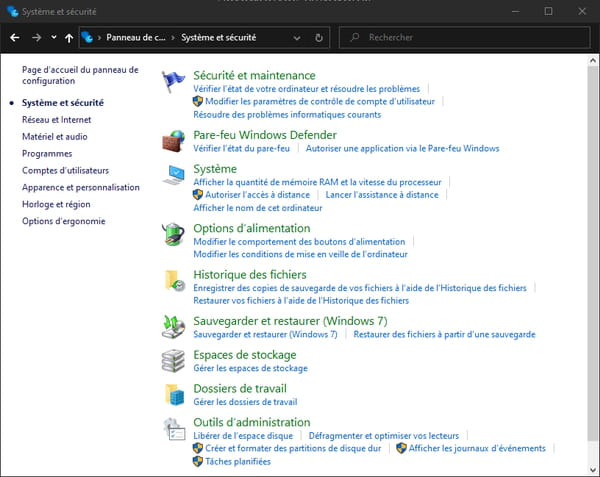Screen dimensions: 600x477
Task: Open Options d'ergonomie category
Action: [64, 221]
